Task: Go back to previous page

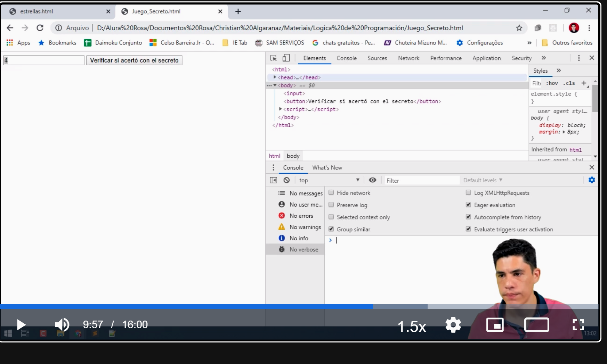Action: (10, 28)
